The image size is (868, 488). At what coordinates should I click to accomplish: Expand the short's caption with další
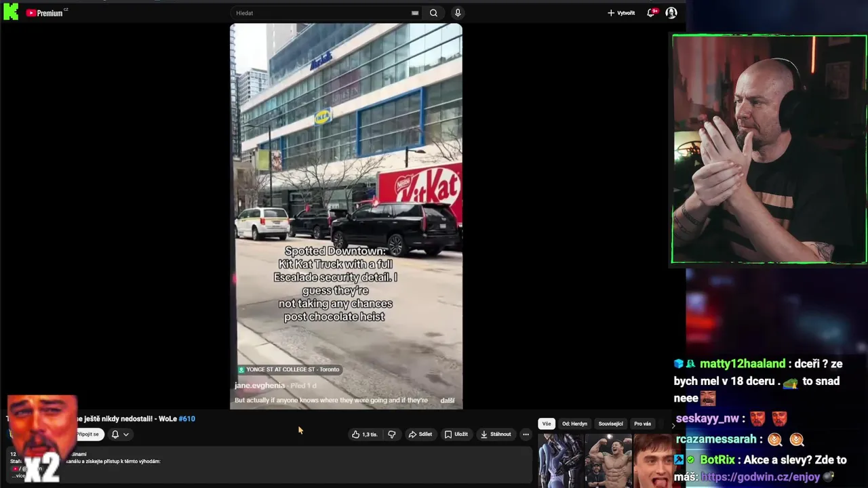point(448,401)
